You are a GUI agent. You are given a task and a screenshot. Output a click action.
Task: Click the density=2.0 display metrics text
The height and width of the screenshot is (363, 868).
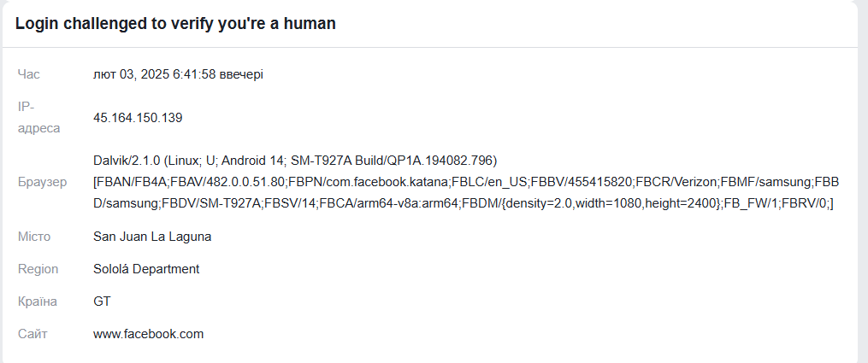(x=540, y=204)
